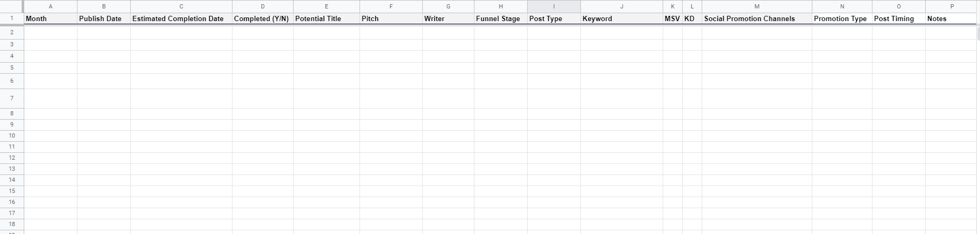The image size is (980, 234).
Task: Select the Writer header cell
Action: click(448, 18)
